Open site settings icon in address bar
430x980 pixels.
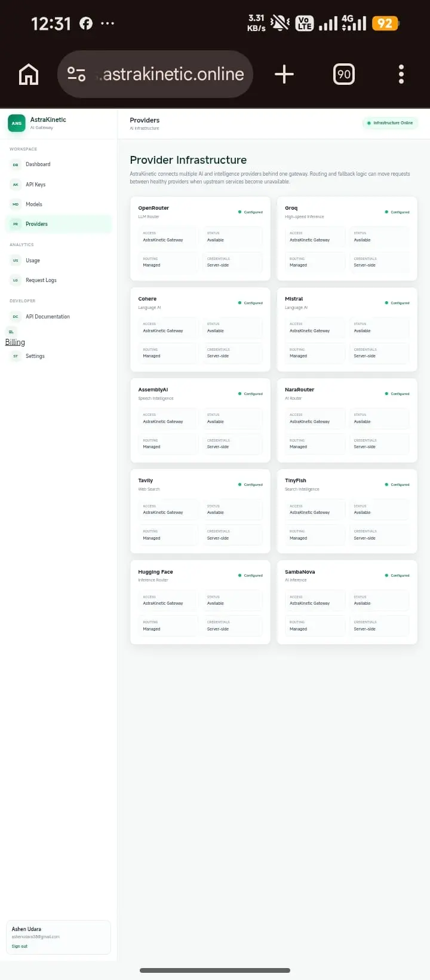click(76, 74)
